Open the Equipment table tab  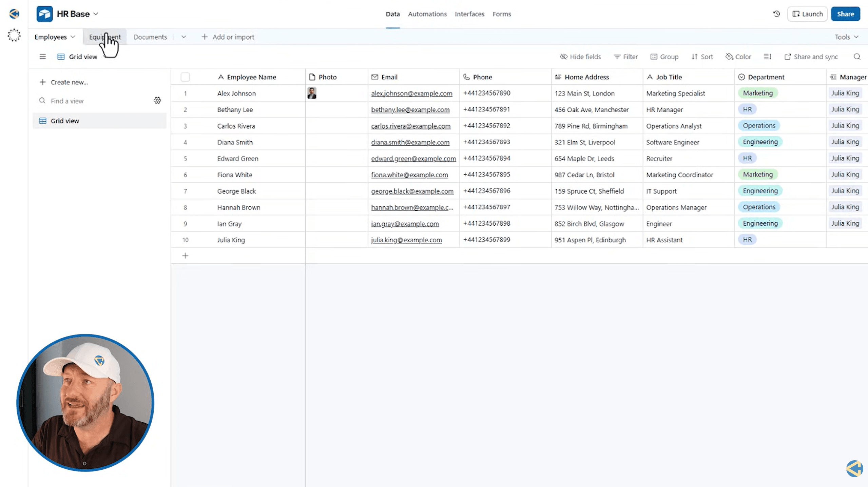pos(105,37)
